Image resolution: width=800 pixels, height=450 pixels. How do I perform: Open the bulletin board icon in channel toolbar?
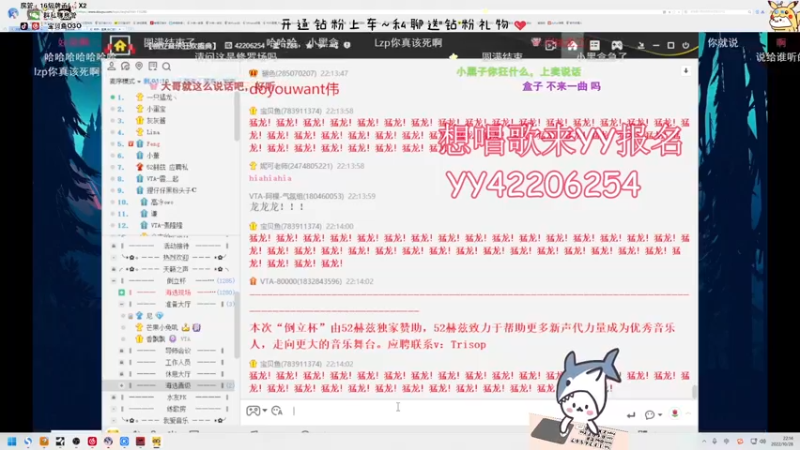[x=153, y=66]
